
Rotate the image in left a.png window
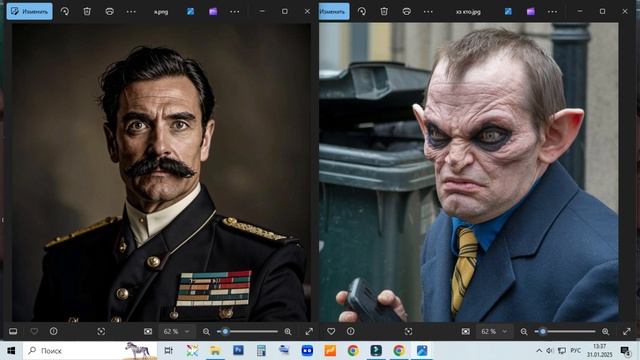point(65,11)
